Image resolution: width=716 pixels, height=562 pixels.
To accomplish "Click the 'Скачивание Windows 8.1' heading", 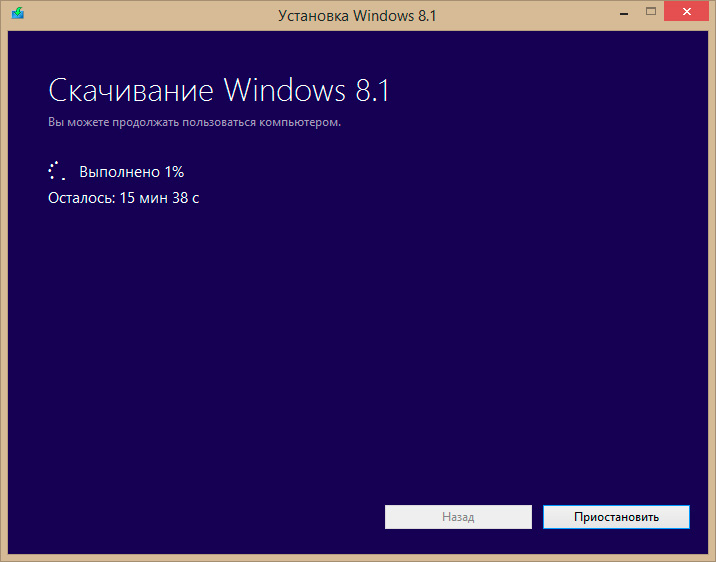I will point(219,90).
